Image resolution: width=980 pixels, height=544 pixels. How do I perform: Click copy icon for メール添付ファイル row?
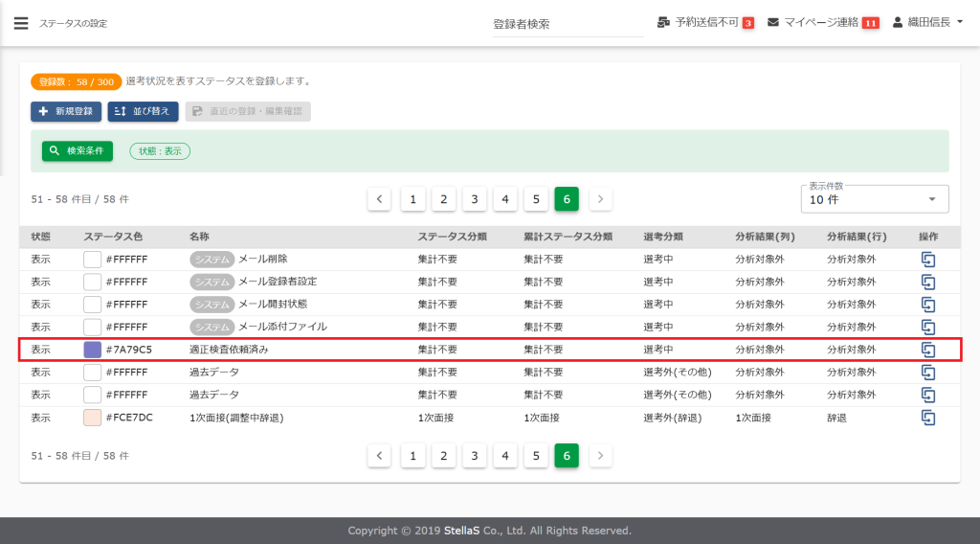point(927,327)
